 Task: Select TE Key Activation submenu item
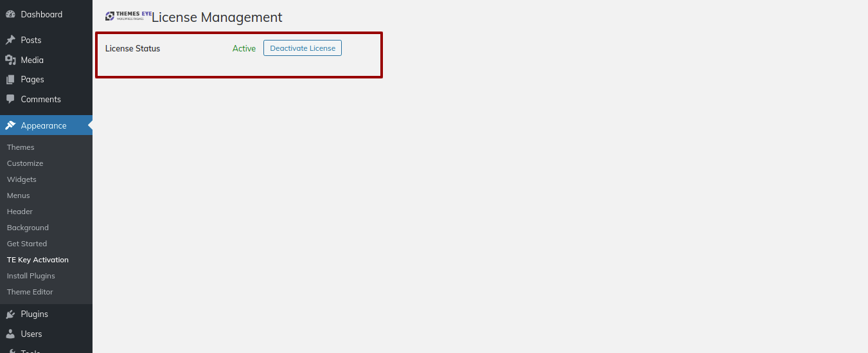(38, 260)
